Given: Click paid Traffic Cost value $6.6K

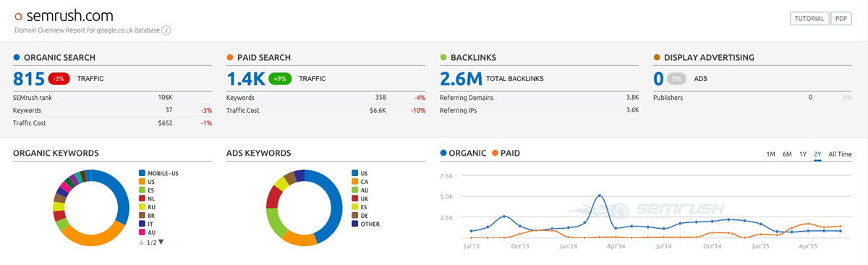Looking at the screenshot, I should point(378,110).
